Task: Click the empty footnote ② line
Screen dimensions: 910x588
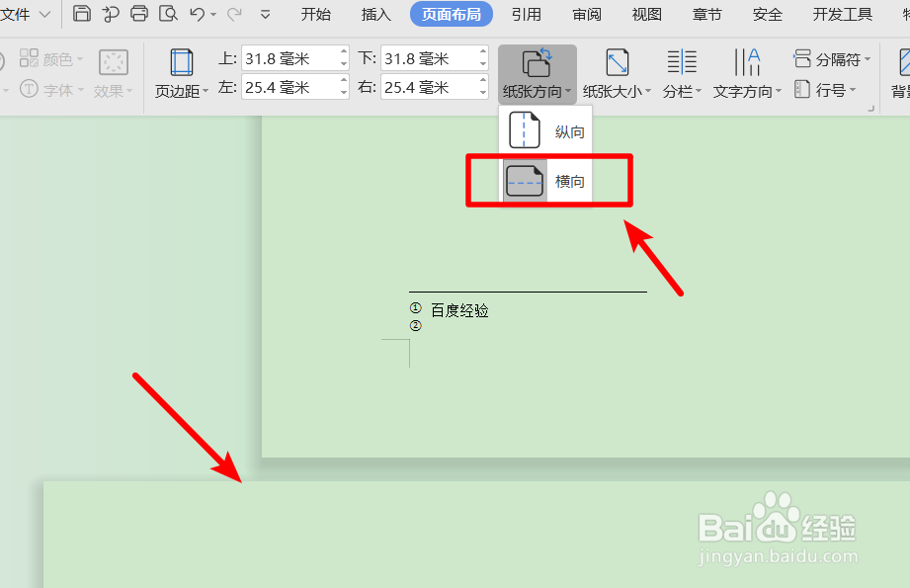Action: pyautogui.click(x=416, y=326)
